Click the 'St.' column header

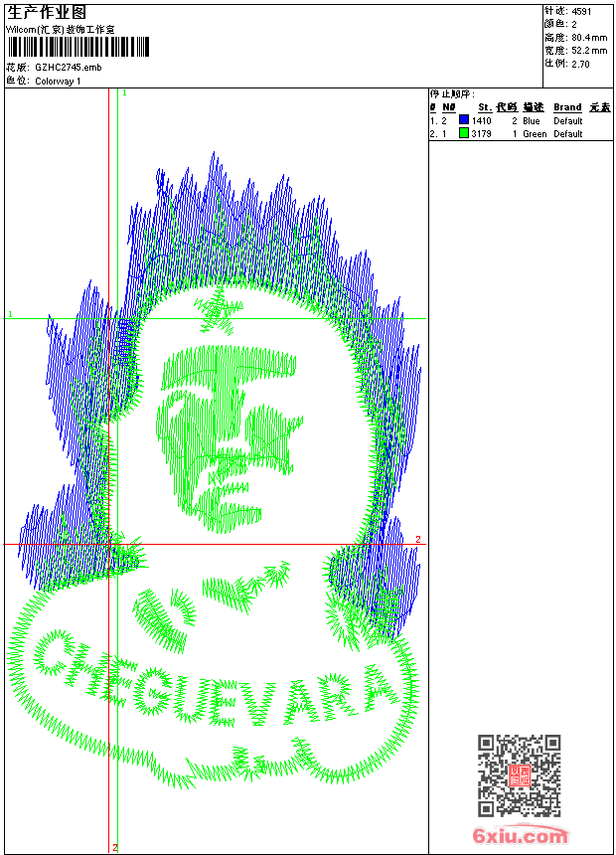485,107
